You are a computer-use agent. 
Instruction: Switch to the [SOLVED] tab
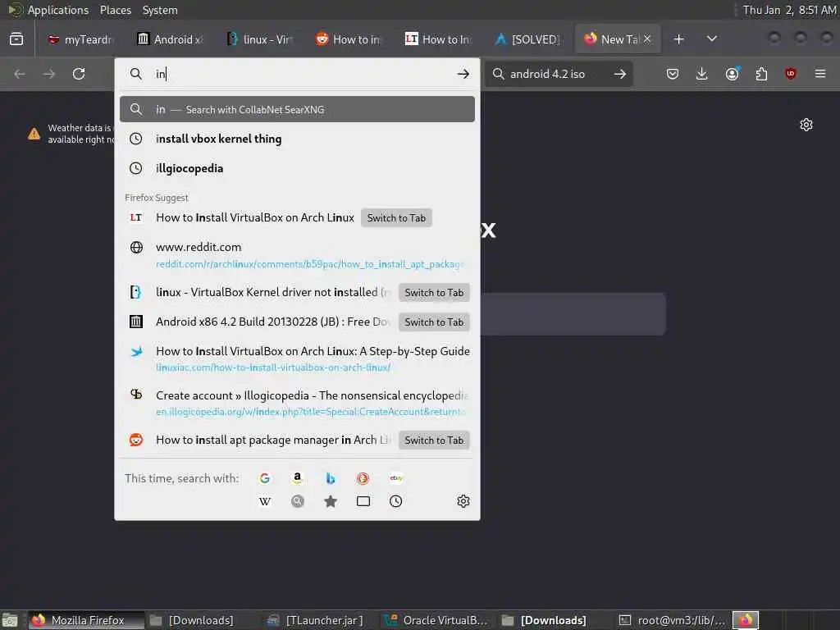pos(528,39)
